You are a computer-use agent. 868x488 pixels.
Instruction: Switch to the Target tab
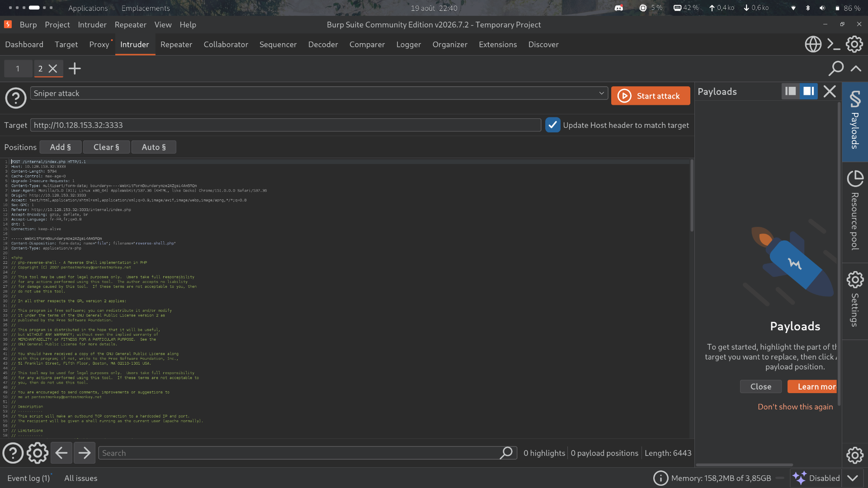66,44
